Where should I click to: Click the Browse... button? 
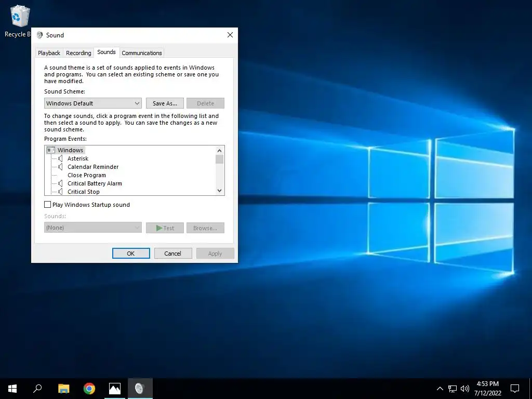(x=205, y=228)
